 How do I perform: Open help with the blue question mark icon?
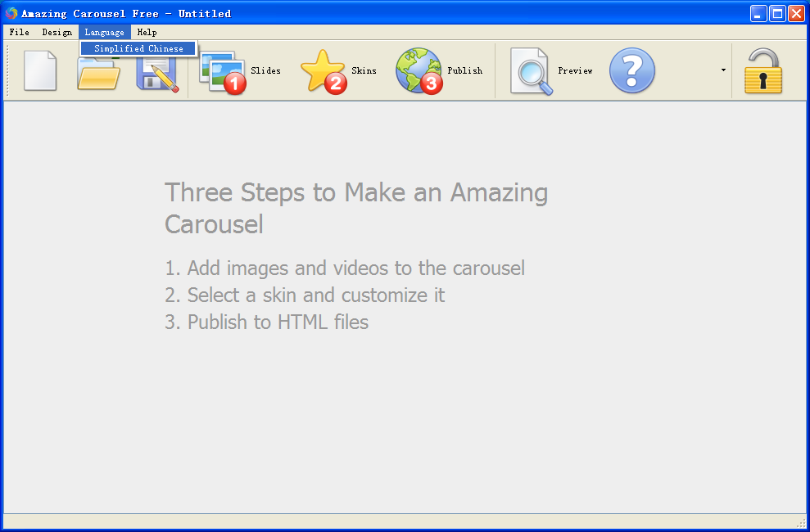pos(631,70)
